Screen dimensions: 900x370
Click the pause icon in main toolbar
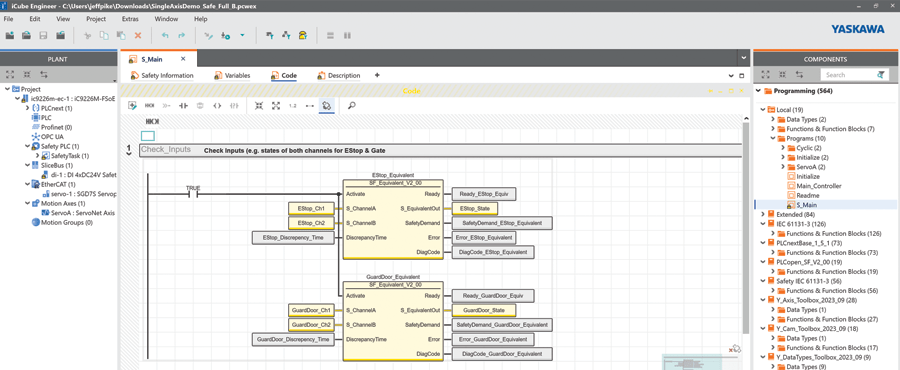347,35
